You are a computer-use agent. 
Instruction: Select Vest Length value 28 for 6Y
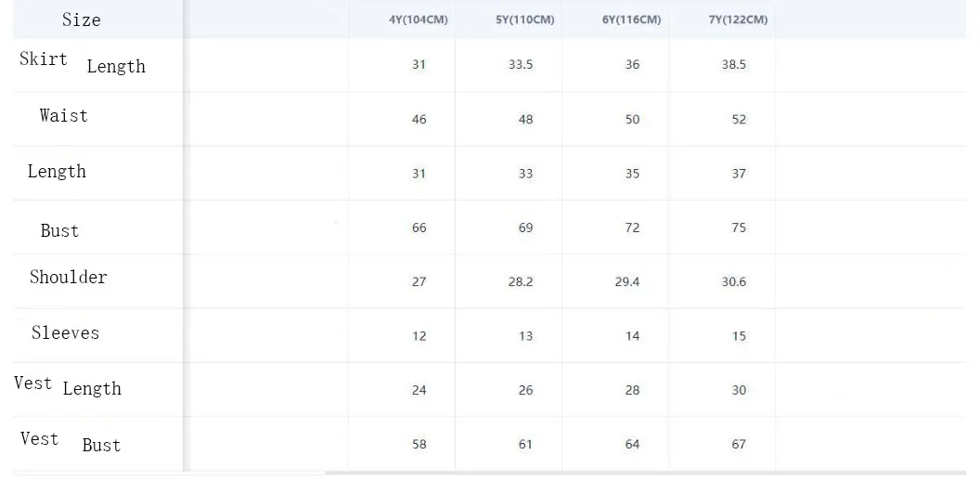[632, 390]
